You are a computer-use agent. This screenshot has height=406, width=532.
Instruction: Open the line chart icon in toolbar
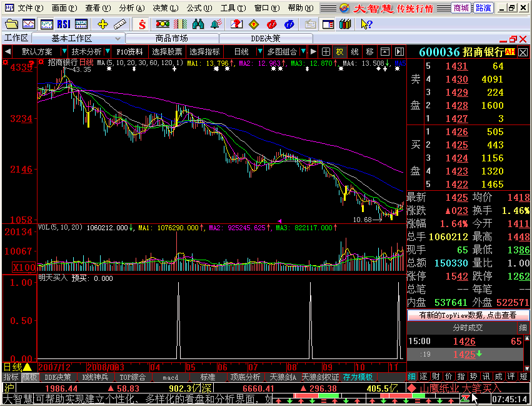[29, 24]
